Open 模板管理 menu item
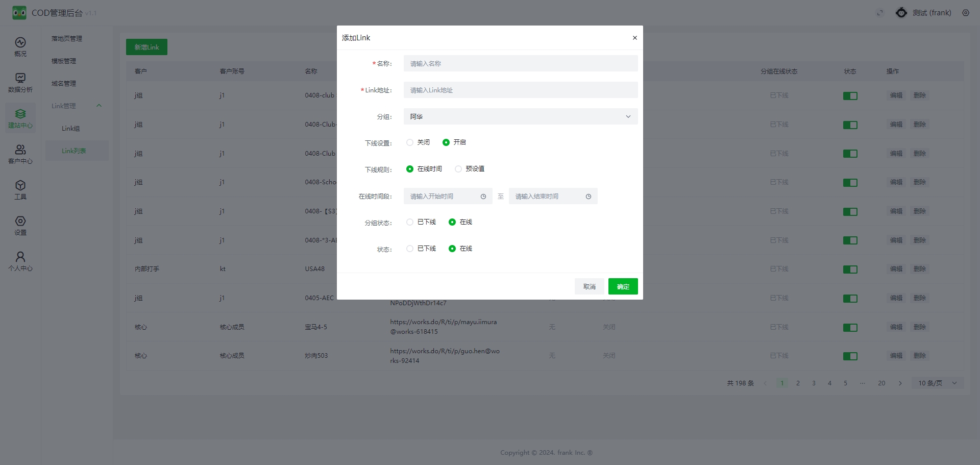 point(64,61)
